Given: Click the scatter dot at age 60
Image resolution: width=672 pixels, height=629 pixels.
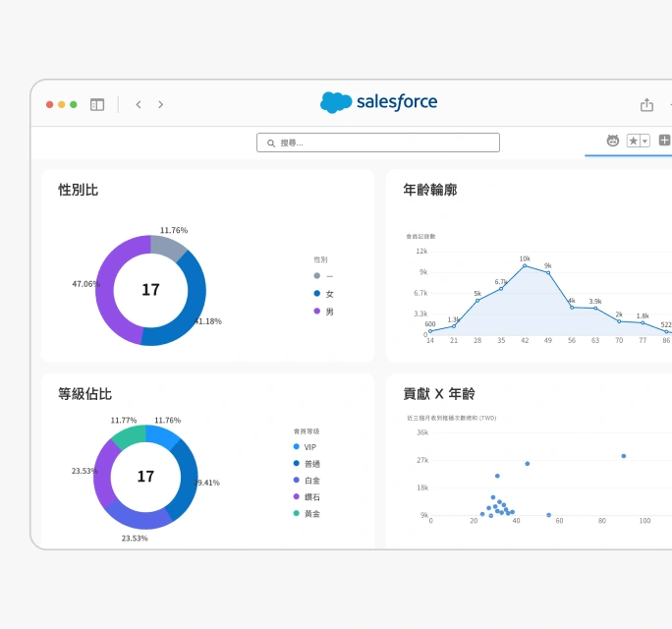Looking at the screenshot, I should pos(548,515).
